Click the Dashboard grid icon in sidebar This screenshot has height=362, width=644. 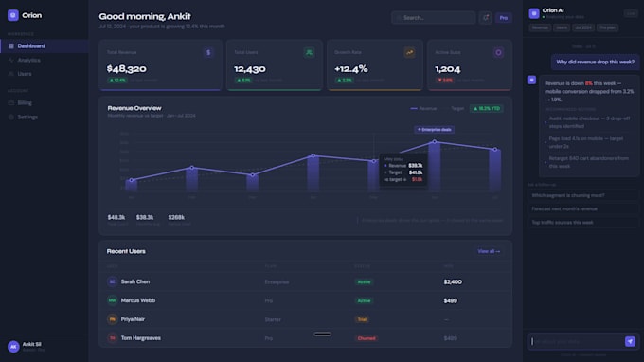click(x=11, y=46)
